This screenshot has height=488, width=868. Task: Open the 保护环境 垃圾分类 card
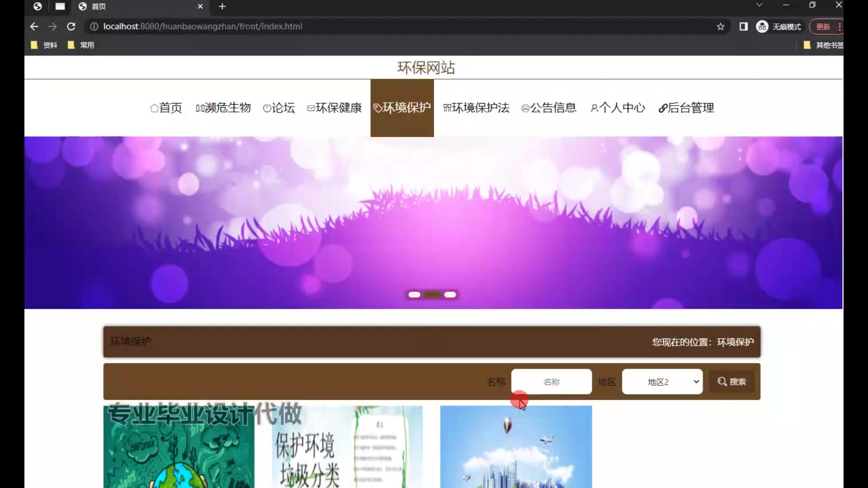pyautogui.click(x=347, y=447)
